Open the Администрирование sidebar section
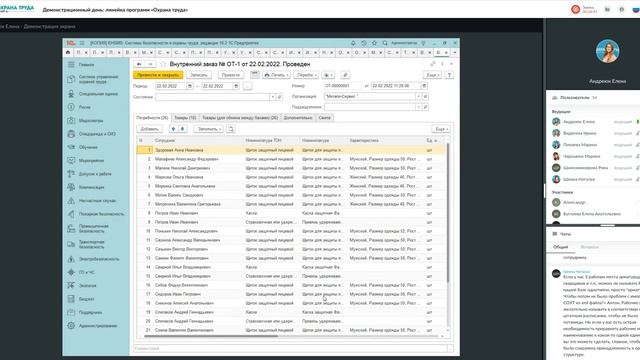The height and width of the screenshot is (360, 640). pyautogui.click(x=98, y=326)
